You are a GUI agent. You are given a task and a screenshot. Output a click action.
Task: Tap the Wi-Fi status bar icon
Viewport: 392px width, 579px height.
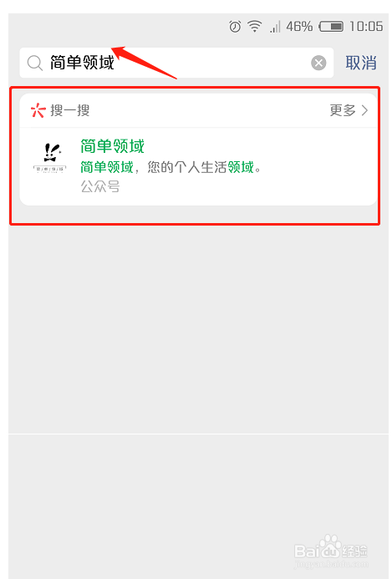click(255, 27)
